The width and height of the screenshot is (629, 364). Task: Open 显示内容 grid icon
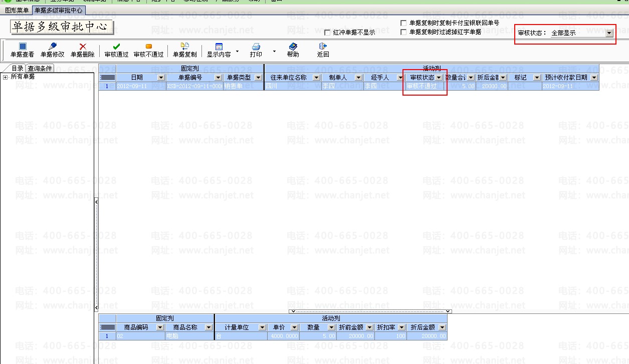click(219, 47)
